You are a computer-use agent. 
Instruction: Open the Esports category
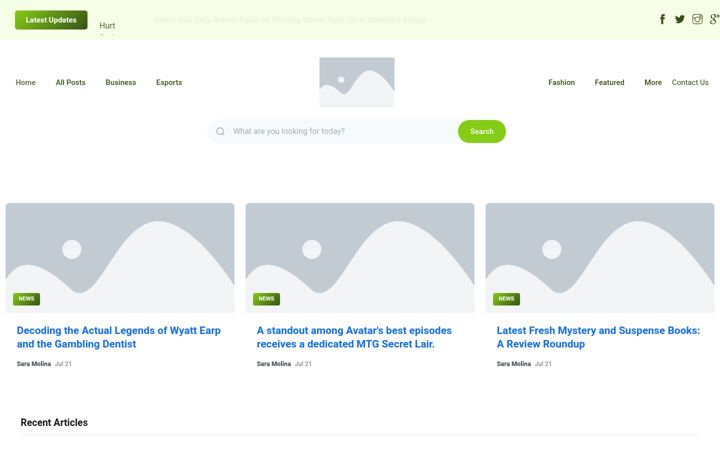169,83
